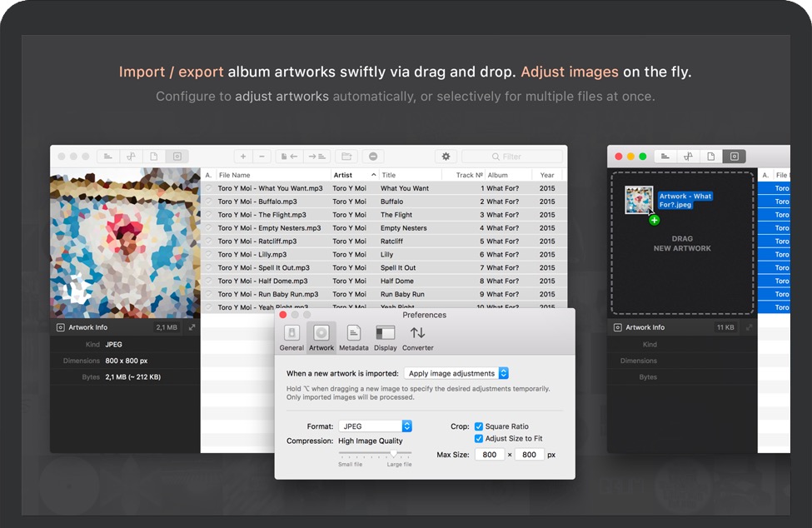This screenshot has height=528, width=812.
Task: Open the folder icon in the toolbar
Action: tap(346, 157)
